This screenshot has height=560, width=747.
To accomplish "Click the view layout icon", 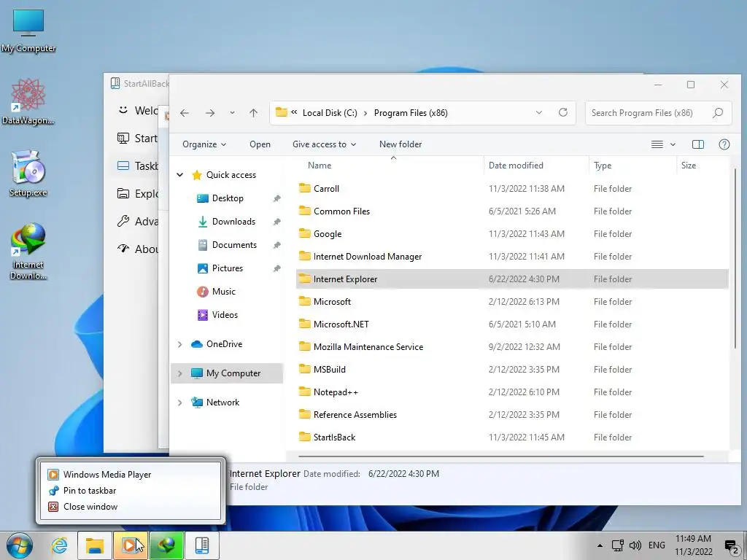I will coord(657,144).
